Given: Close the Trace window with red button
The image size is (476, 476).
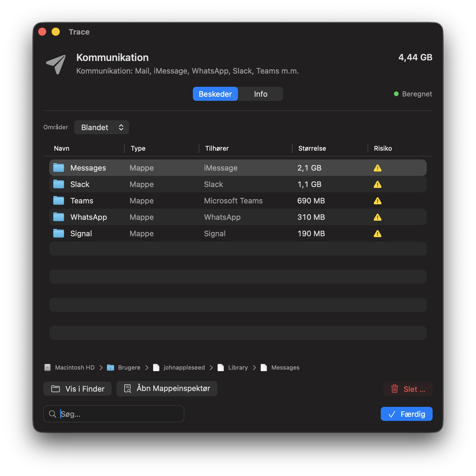Looking at the screenshot, I should pyautogui.click(x=42, y=32).
